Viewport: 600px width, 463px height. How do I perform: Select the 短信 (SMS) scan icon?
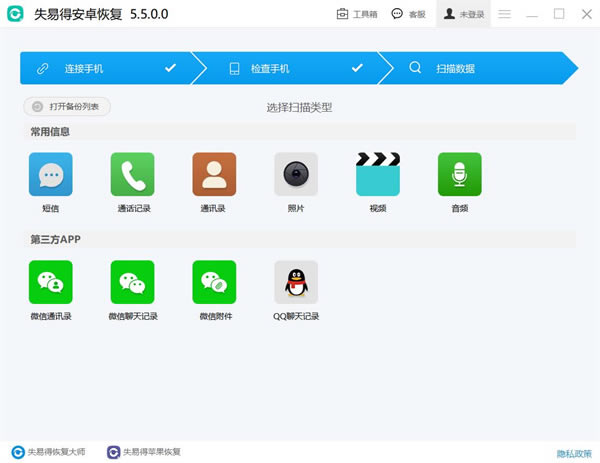click(50, 174)
